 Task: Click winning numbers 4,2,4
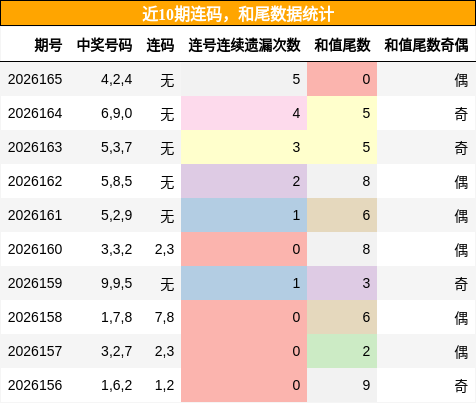coord(117,80)
